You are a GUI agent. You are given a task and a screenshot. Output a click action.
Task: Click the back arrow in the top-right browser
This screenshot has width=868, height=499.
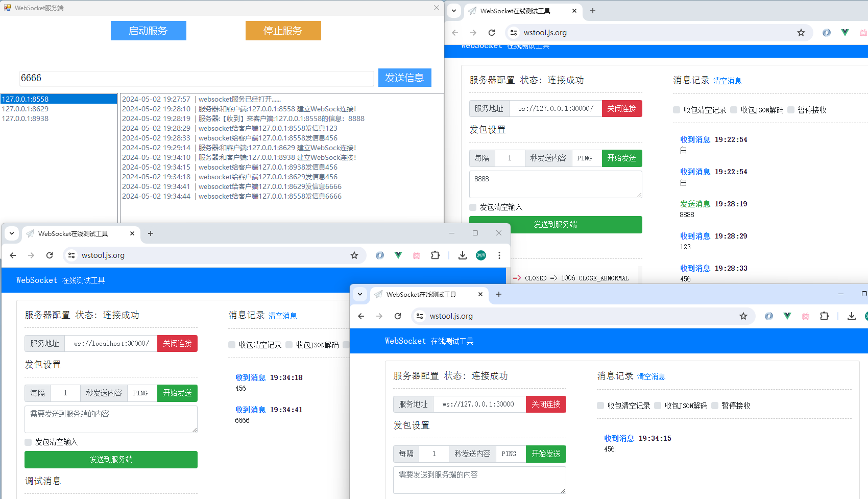pyautogui.click(x=455, y=33)
